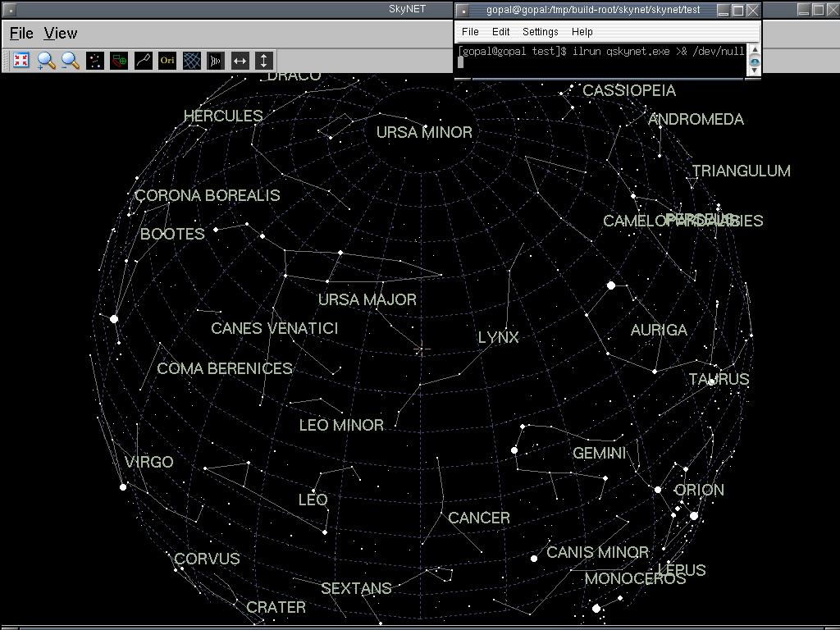The width and height of the screenshot is (840, 630).
Task: Open the SkyNET File menu
Action: coord(21,34)
